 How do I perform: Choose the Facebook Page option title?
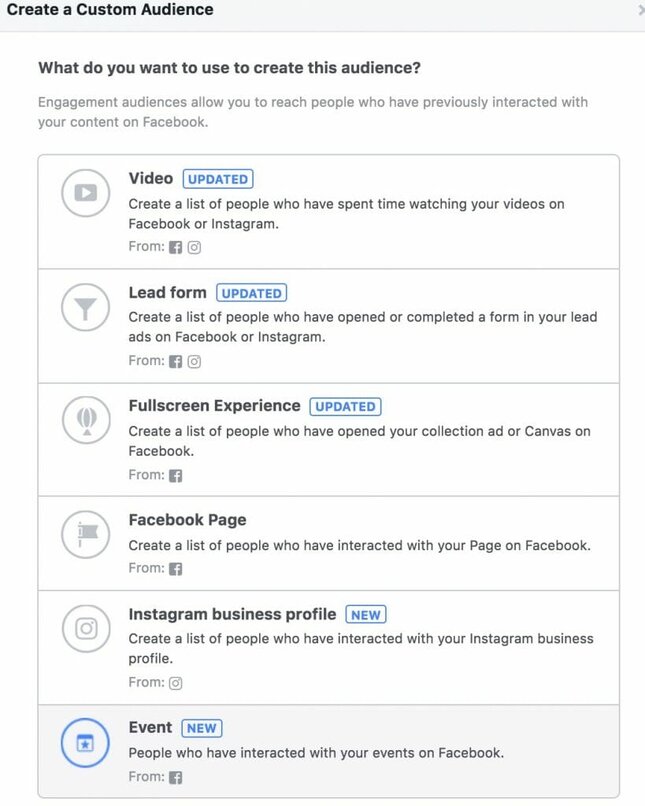pos(188,520)
